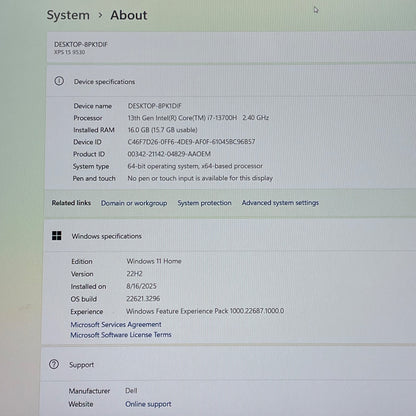This screenshot has height=416, width=416.
Task: Collapse the Windows specifications section header
Action: coord(230,236)
